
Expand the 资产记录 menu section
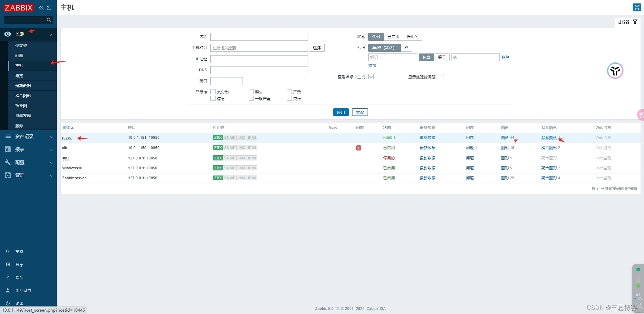pos(28,136)
